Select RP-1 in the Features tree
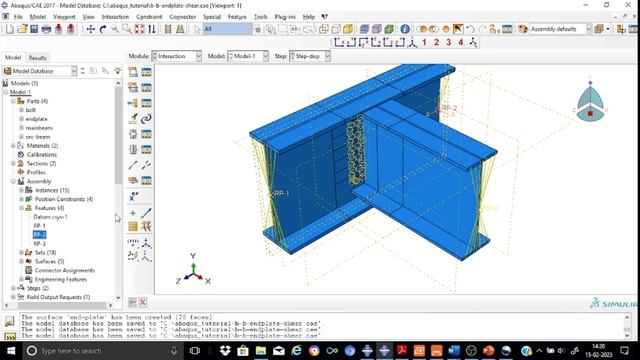This screenshot has width=640, height=360. click(39, 226)
